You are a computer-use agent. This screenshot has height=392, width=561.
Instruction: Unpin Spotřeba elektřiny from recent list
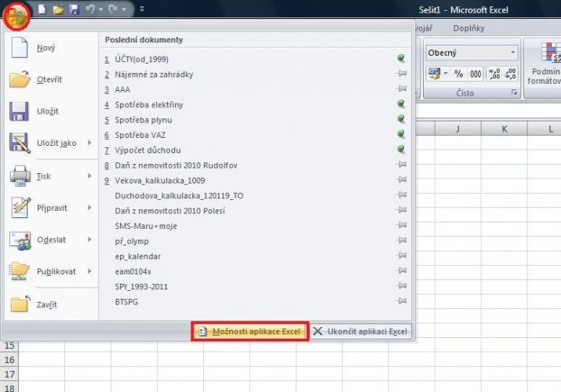(x=401, y=103)
